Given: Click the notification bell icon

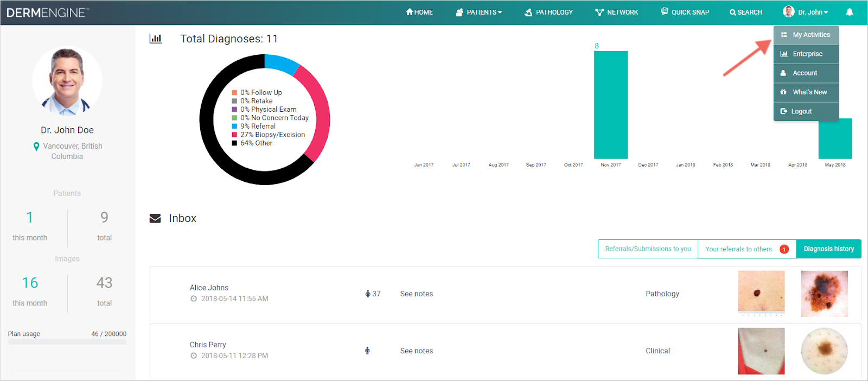Looking at the screenshot, I should 850,12.
